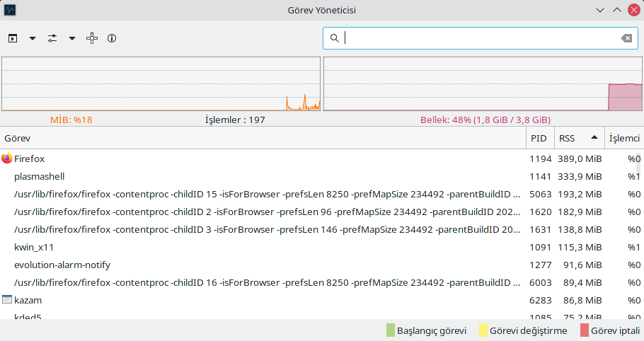Select the plasmashell process row
Image resolution: width=644 pixels, height=341 pixels.
point(321,176)
